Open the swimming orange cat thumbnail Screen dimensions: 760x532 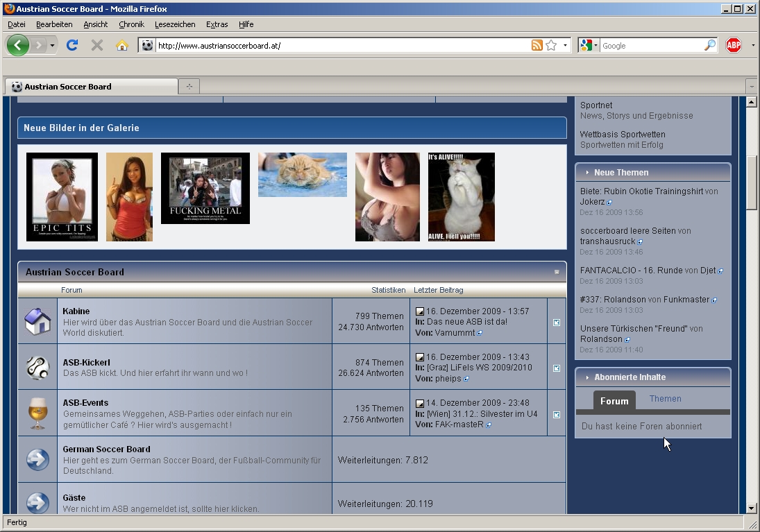[303, 175]
